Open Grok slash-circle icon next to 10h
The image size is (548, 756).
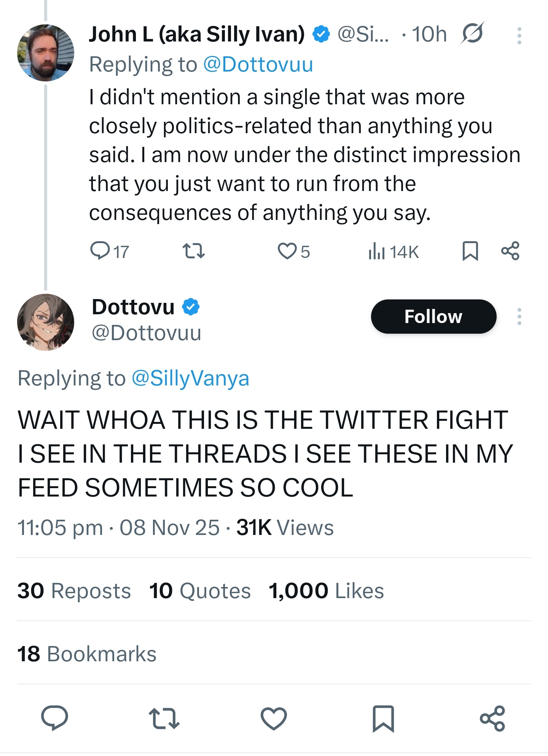[472, 33]
